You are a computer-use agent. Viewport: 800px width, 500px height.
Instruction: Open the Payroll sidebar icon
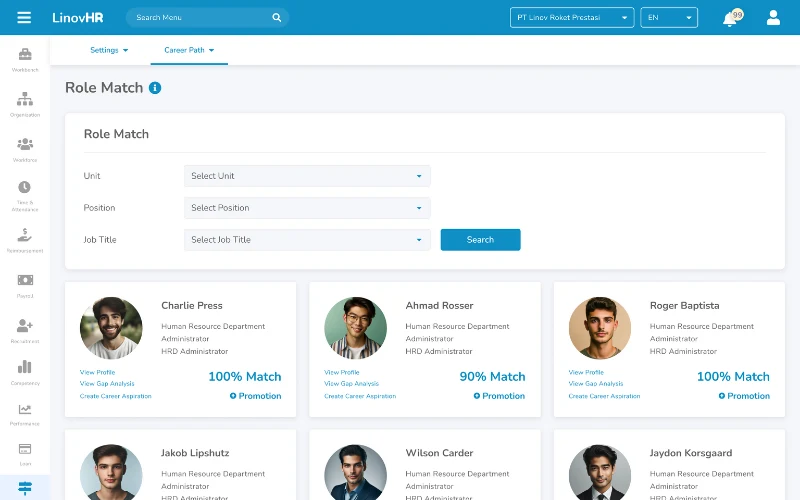(25, 284)
